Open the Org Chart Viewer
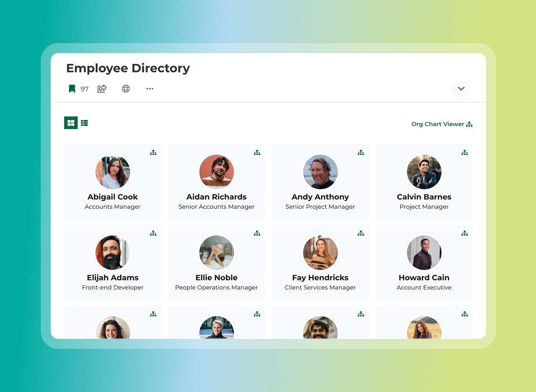The height and width of the screenshot is (392, 536). pyautogui.click(x=438, y=124)
